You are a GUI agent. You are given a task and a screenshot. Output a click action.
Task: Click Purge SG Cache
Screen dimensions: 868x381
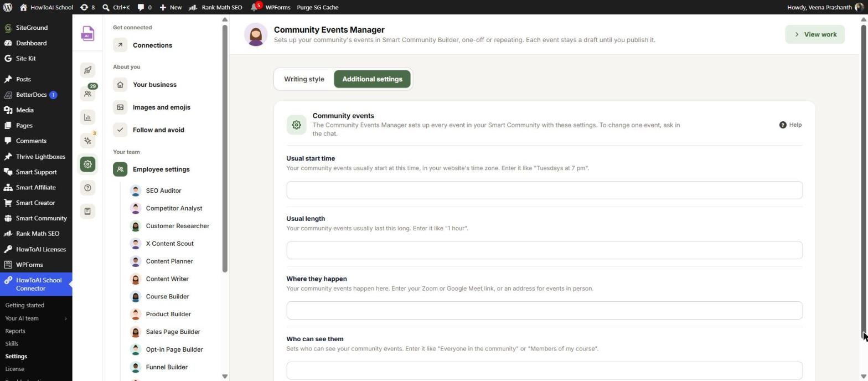tap(318, 7)
